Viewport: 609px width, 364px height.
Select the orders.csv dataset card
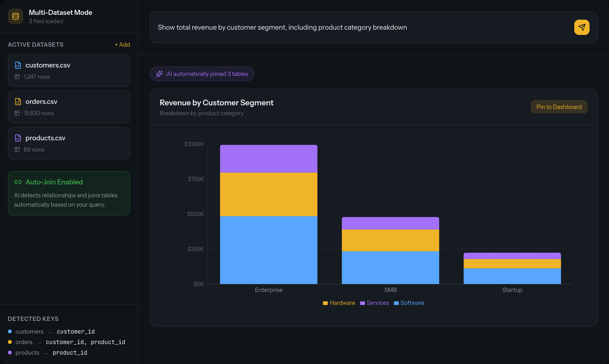tap(69, 107)
